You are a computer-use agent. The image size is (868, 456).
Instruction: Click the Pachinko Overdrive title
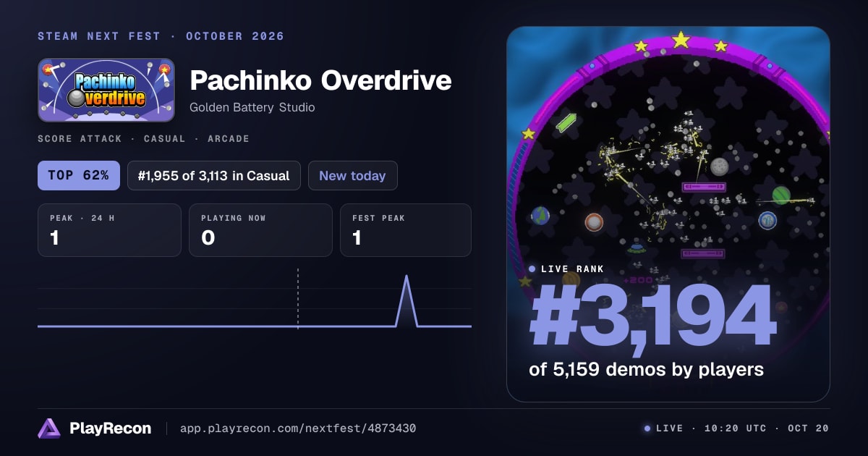click(x=320, y=80)
